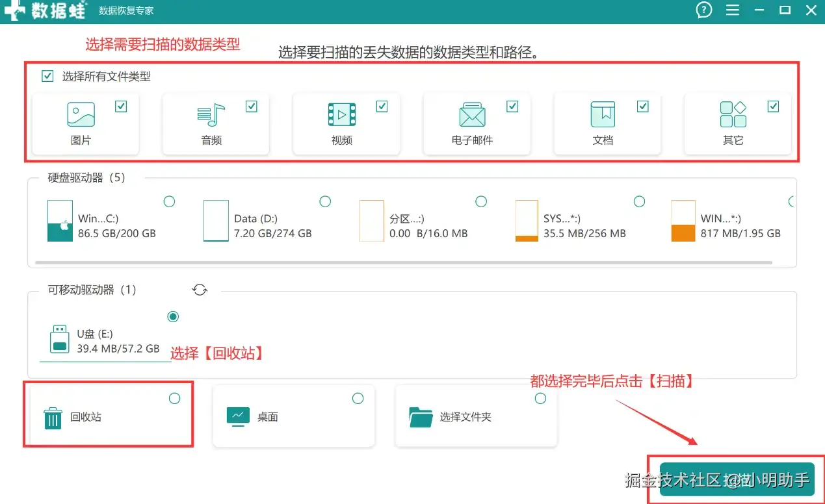
Task: Click 7.20 GB/274 GB size text
Action: (x=273, y=233)
